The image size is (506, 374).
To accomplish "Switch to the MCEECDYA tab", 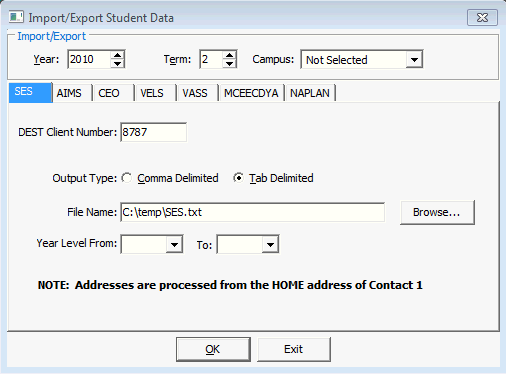I will (251, 93).
